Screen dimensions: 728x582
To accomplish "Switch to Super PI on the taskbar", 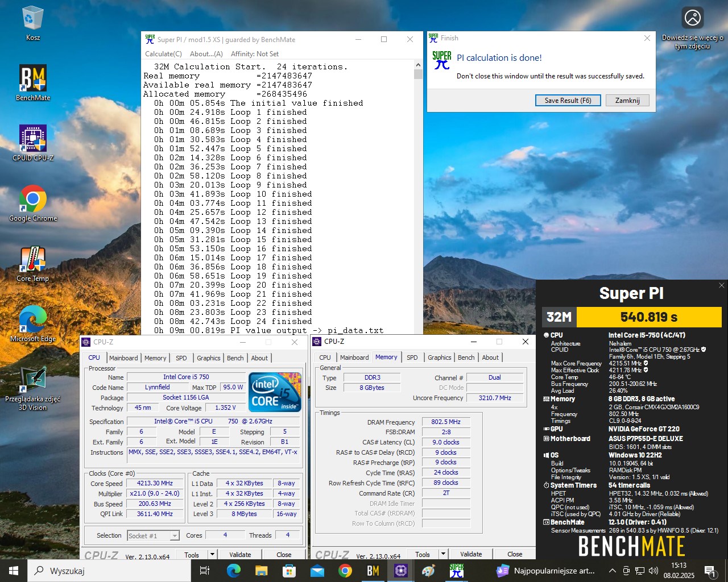I will tap(456, 571).
